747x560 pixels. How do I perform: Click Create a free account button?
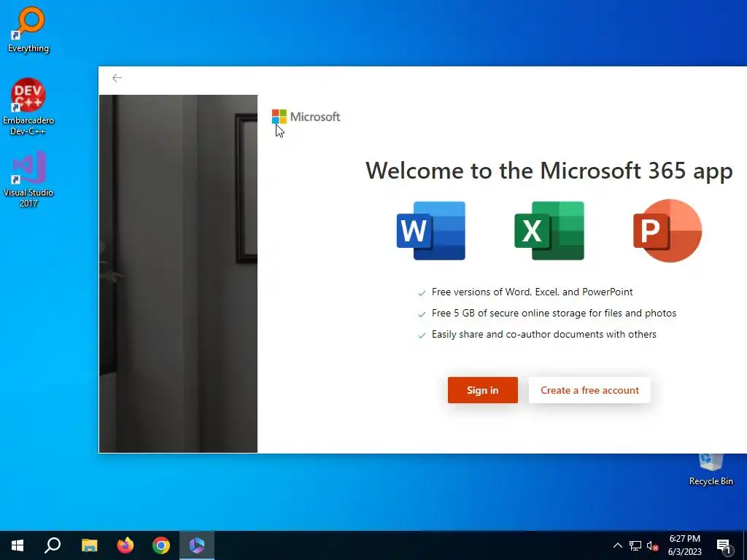point(589,390)
